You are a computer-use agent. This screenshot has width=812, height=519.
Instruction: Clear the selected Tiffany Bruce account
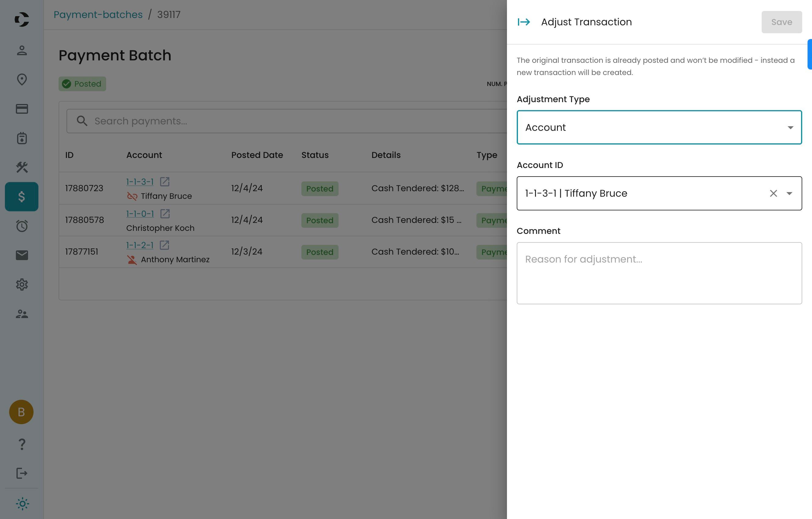[773, 193]
